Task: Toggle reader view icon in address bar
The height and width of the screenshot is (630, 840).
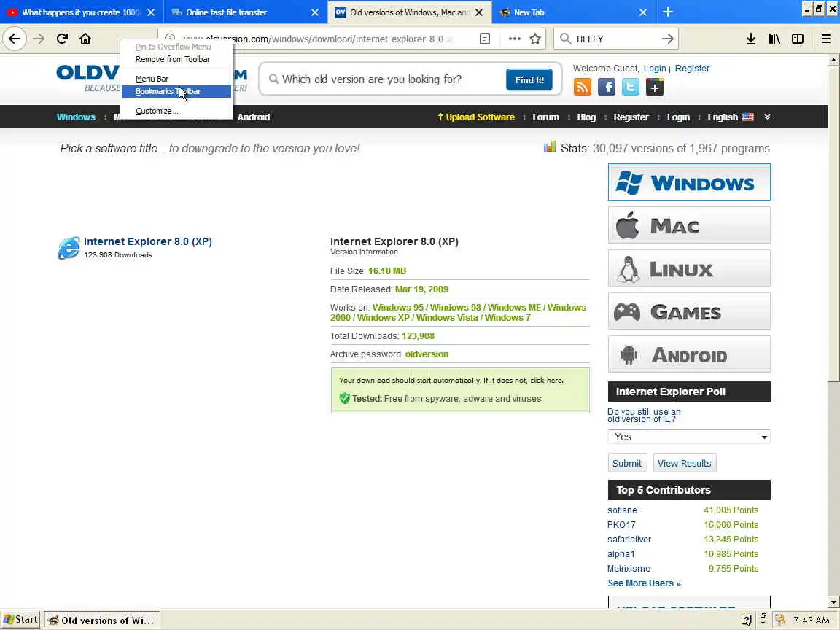Action: tap(485, 39)
